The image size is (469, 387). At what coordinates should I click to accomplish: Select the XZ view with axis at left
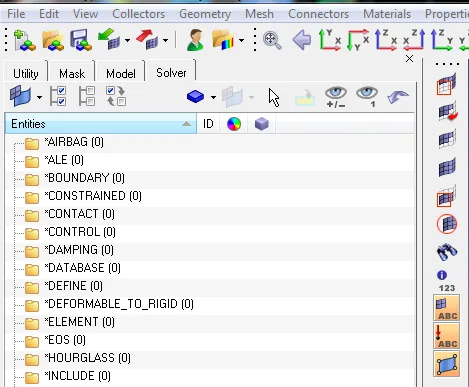pos(386,40)
